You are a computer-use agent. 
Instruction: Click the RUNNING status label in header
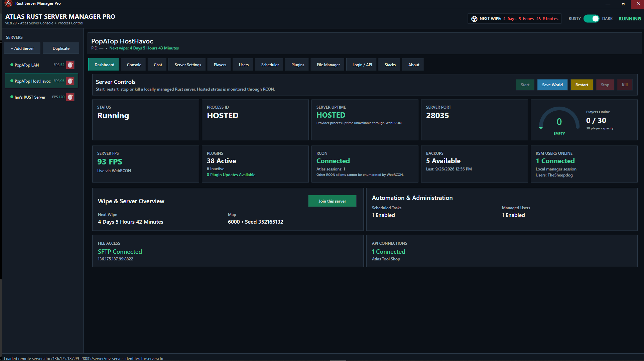tap(629, 19)
